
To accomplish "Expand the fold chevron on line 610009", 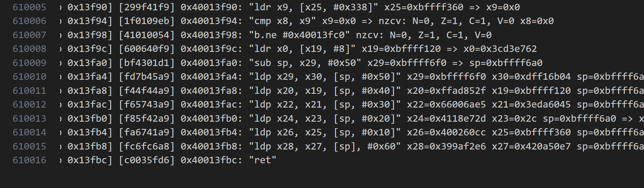I will click(60, 63).
